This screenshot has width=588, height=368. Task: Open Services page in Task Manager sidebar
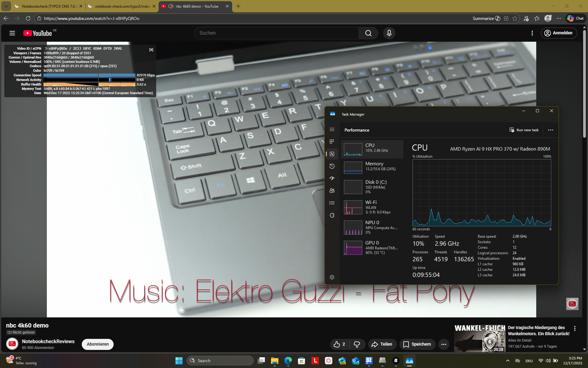coord(332,215)
